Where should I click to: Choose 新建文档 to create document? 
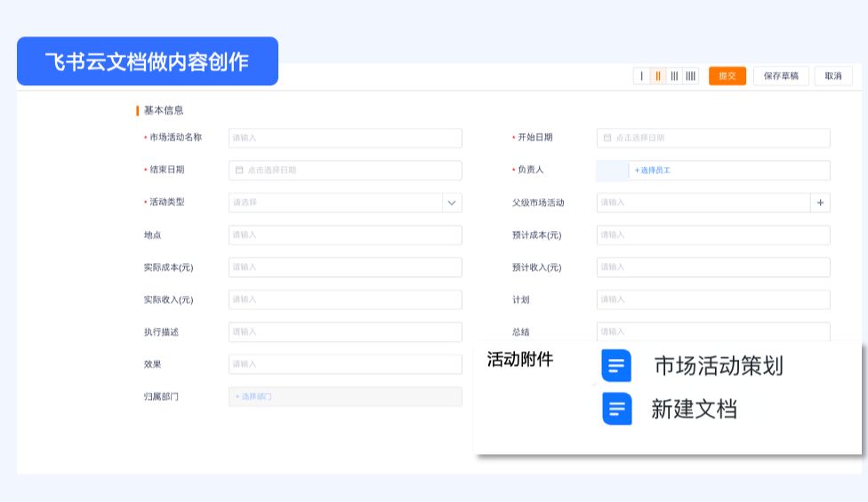point(695,410)
